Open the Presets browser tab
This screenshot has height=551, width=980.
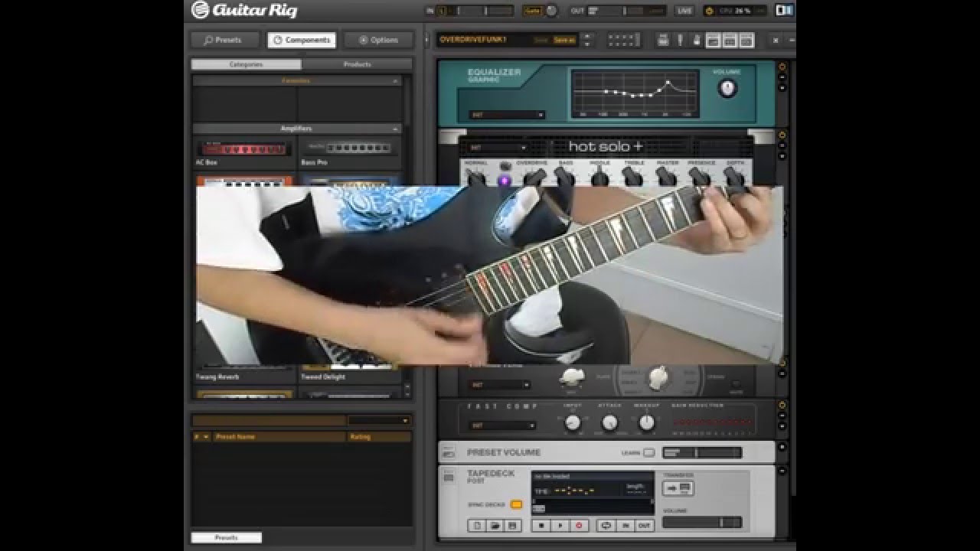click(x=224, y=40)
